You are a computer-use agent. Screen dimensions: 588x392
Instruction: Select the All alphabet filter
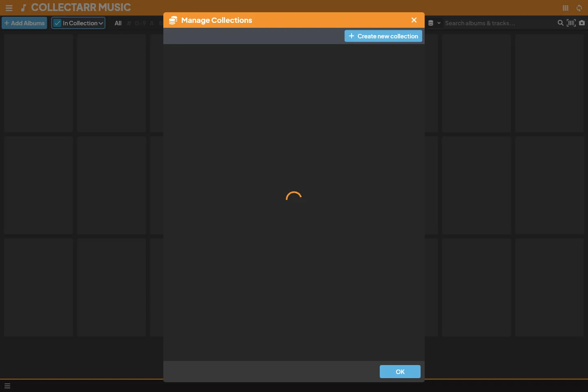pyautogui.click(x=118, y=23)
